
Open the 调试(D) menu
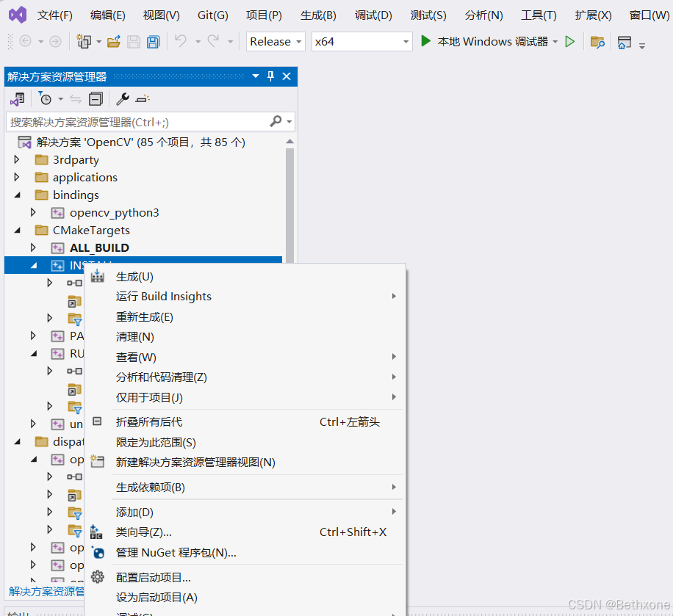pos(373,15)
